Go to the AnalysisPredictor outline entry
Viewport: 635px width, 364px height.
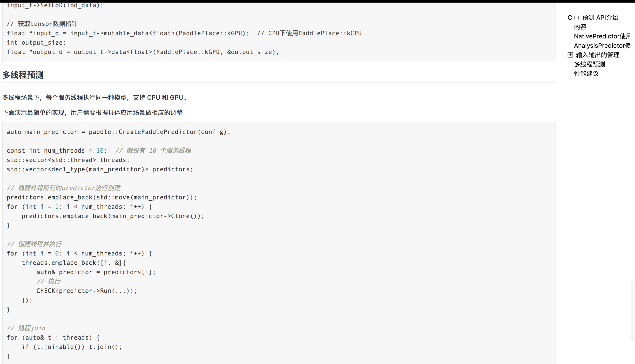pyautogui.click(x=602, y=45)
